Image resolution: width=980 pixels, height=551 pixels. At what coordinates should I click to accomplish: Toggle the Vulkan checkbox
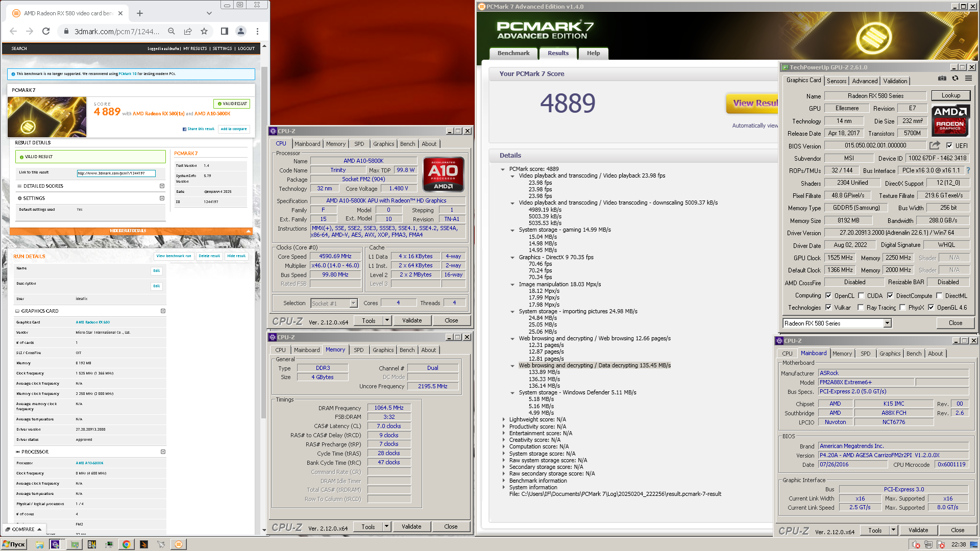point(828,308)
